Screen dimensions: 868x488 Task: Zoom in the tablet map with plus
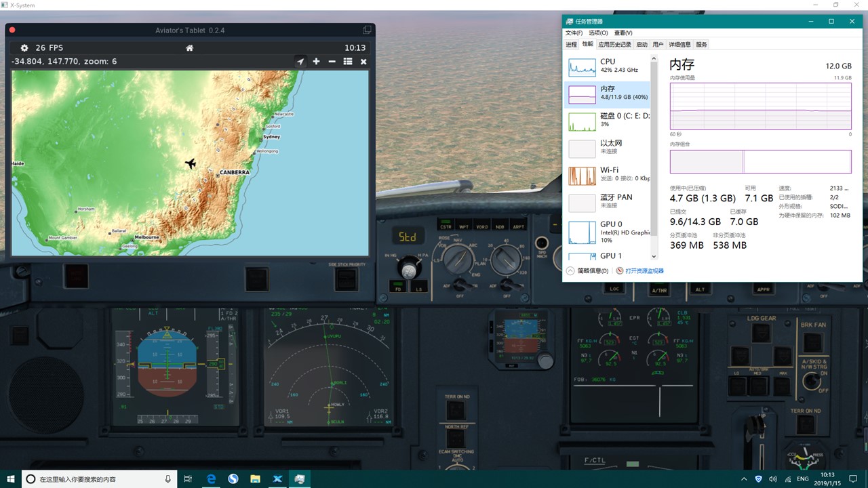pos(316,62)
